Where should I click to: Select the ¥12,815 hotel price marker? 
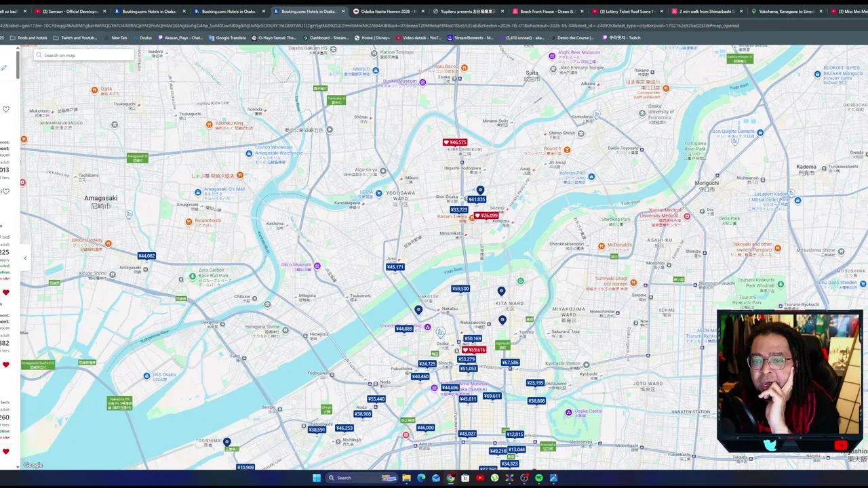pos(515,434)
